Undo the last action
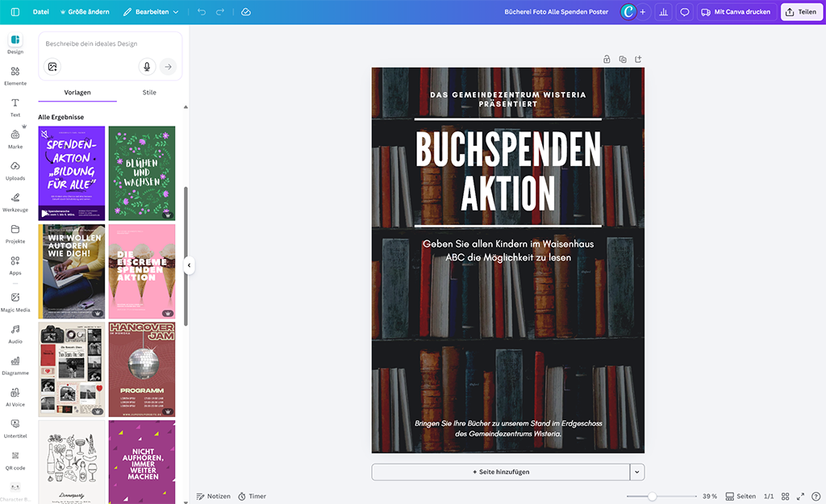 (201, 11)
